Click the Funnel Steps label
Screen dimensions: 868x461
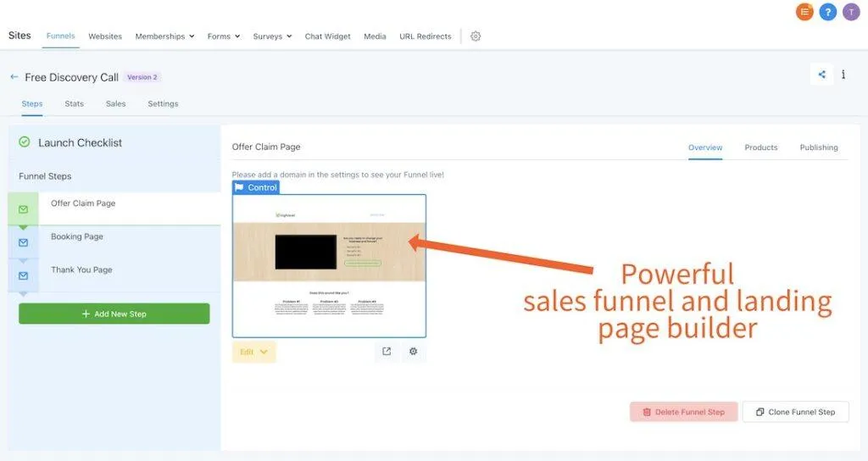click(x=45, y=176)
